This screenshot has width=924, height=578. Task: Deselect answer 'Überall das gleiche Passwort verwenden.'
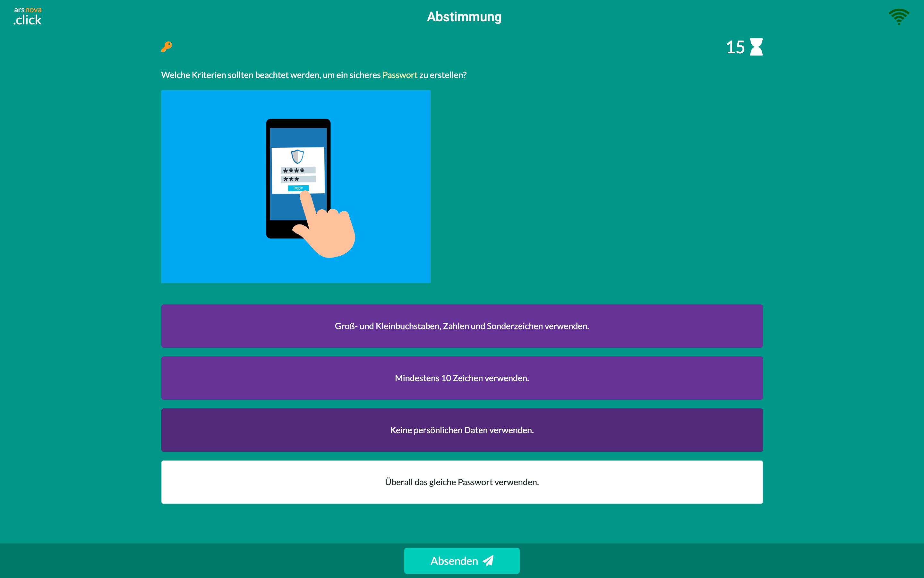coord(462,482)
